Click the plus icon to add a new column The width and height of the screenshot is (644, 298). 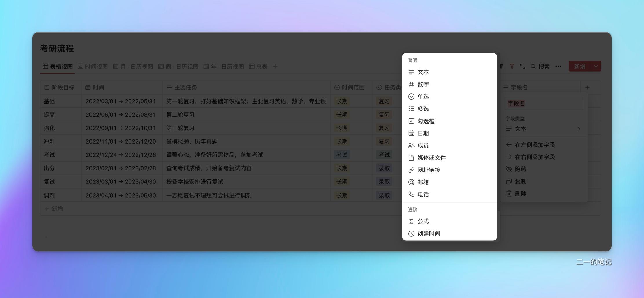587,87
